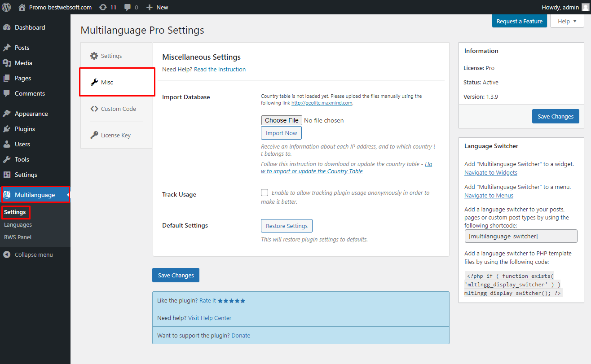Click the Dashboard gauge icon

7,27
